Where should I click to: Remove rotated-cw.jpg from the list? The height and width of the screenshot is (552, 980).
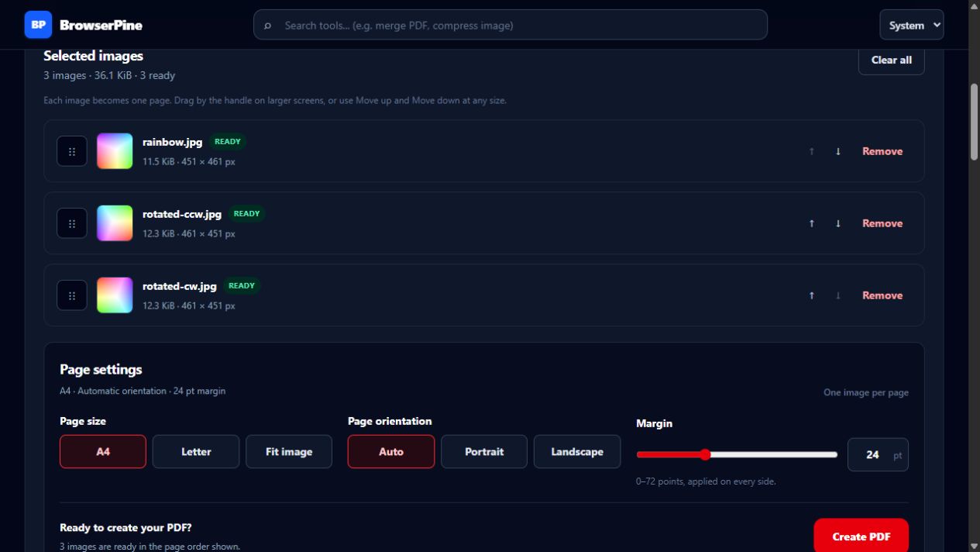click(882, 295)
